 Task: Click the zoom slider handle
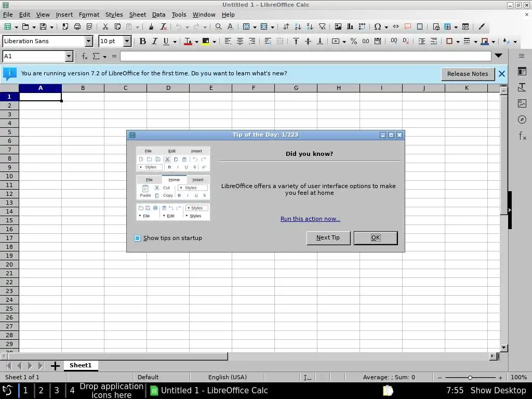click(470, 377)
